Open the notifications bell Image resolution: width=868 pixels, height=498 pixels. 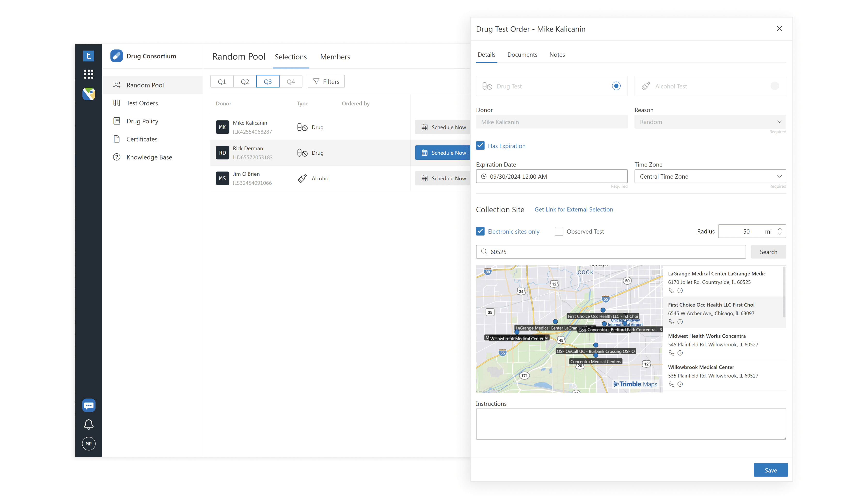[x=89, y=424]
